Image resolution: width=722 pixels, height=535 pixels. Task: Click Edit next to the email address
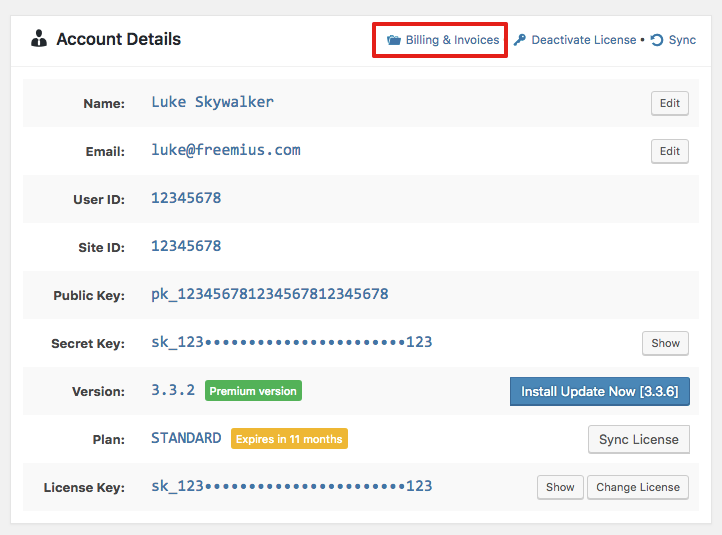click(x=669, y=151)
